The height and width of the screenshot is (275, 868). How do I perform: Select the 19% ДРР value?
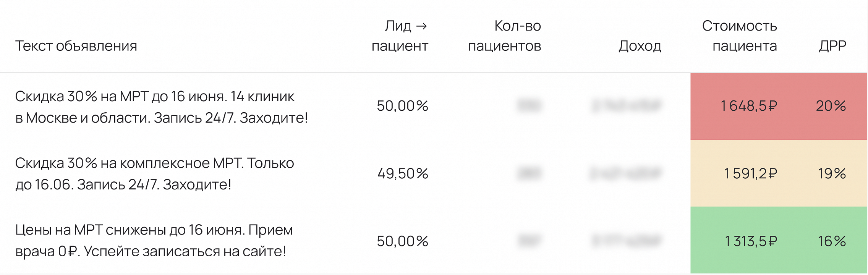832,174
